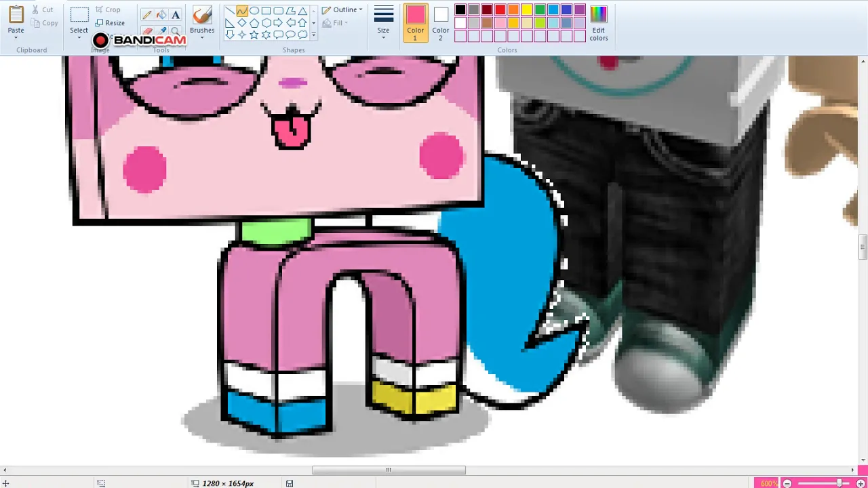
Task: Adjust the zoom slider handle
Action: [840, 483]
